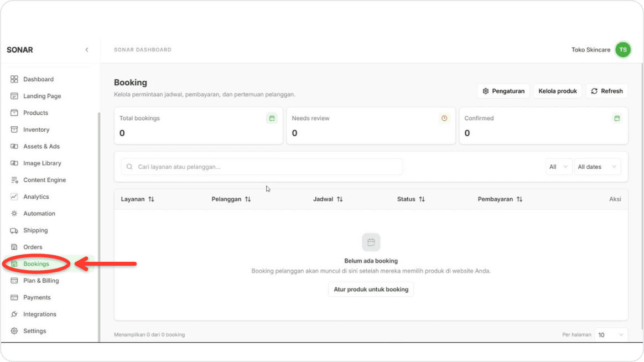Click the Needs review card
The height and width of the screenshot is (362, 644).
click(x=371, y=126)
